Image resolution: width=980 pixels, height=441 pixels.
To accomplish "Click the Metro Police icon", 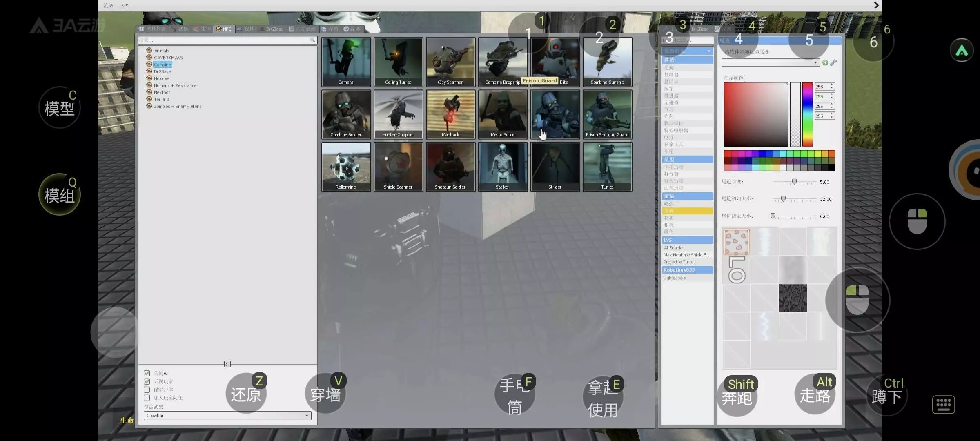I will click(x=503, y=114).
